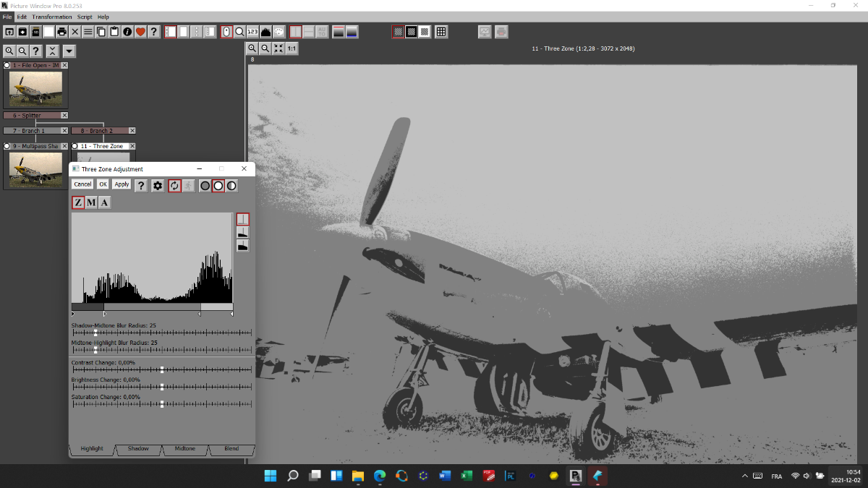868x488 pixels.
Task: Click the histogram icon in main toolbar
Action: click(x=265, y=32)
